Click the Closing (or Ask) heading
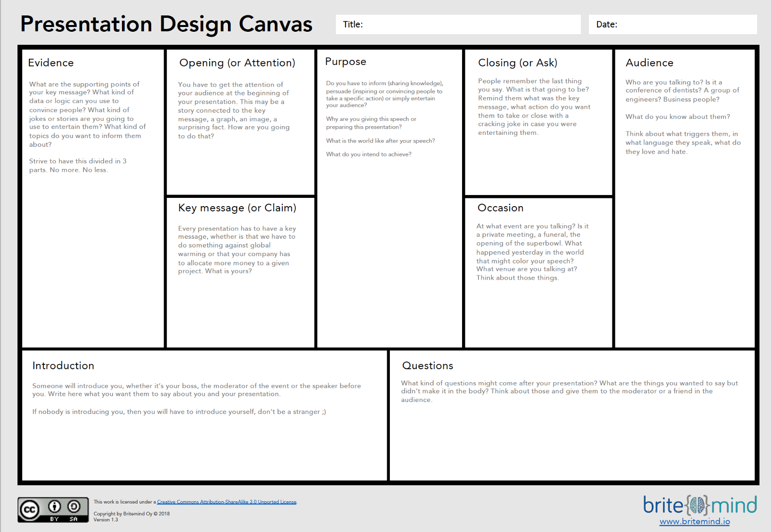This screenshot has width=771, height=532. click(x=518, y=63)
